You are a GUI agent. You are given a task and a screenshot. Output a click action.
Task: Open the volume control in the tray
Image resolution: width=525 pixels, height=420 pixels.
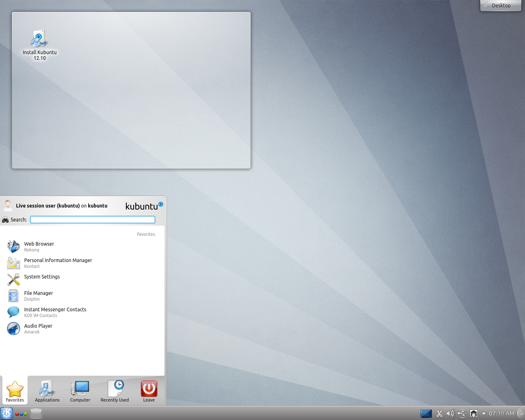[450, 413]
